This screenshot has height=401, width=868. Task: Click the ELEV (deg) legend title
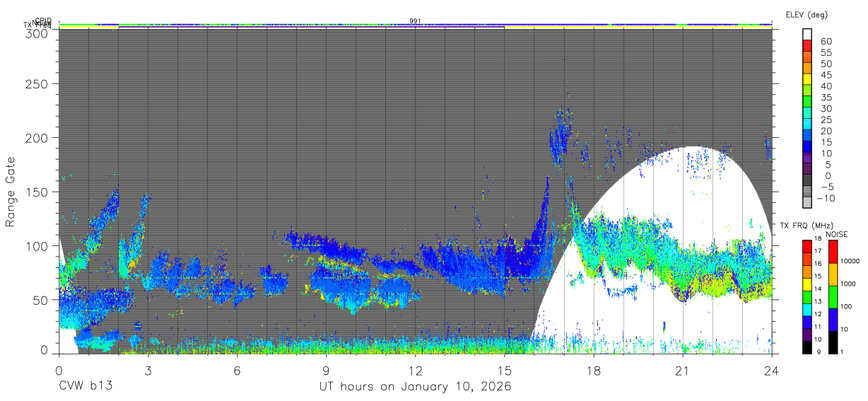[x=807, y=14]
